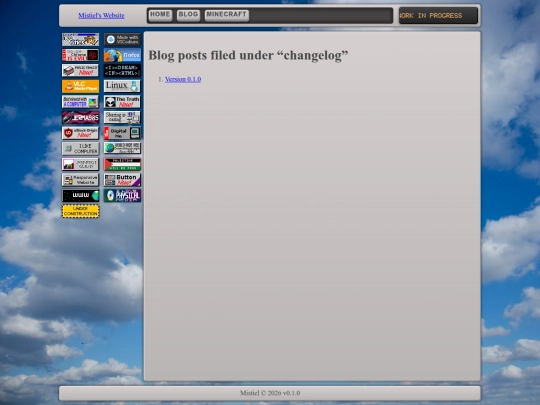Click the 'Digital' computer badge

point(122,133)
